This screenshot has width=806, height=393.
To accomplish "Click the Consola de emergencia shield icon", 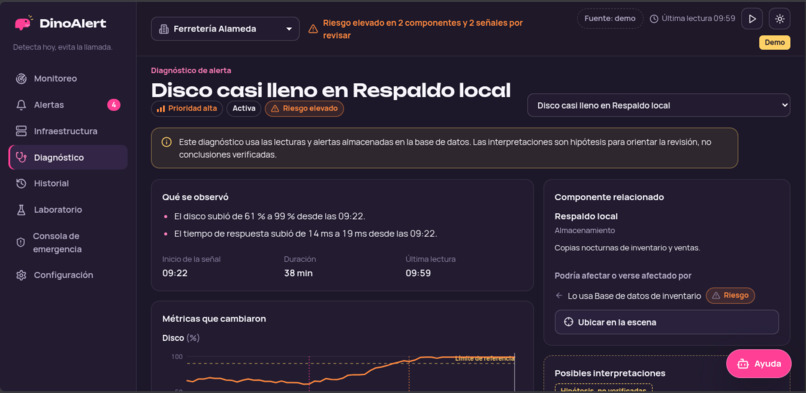I will point(21,242).
